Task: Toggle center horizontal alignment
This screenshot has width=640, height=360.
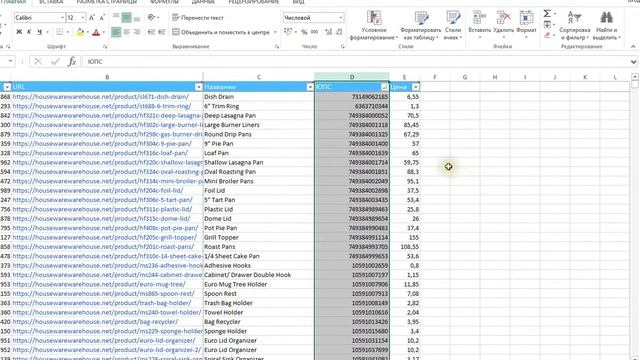Action: click(x=126, y=32)
